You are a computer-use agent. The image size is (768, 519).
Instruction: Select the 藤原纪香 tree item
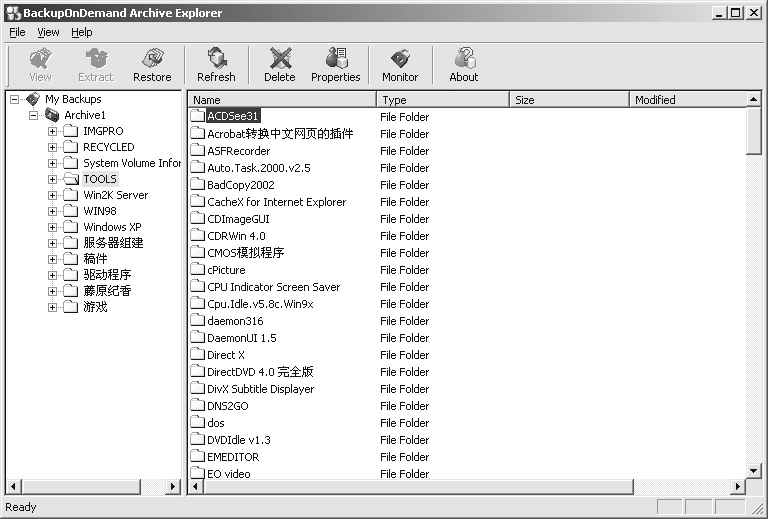[x=107, y=290]
